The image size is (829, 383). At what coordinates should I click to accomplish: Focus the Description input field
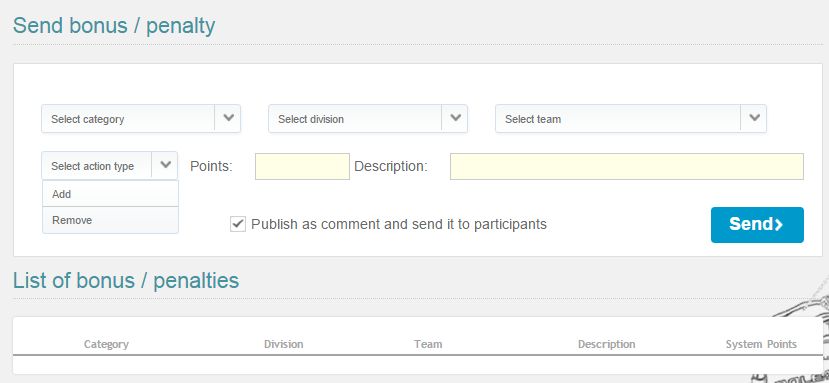click(627, 167)
